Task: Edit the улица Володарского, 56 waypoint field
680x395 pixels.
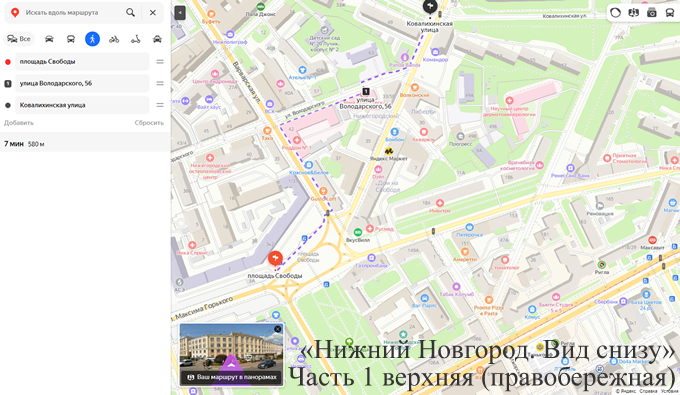Action: pyautogui.click(x=82, y=83)
